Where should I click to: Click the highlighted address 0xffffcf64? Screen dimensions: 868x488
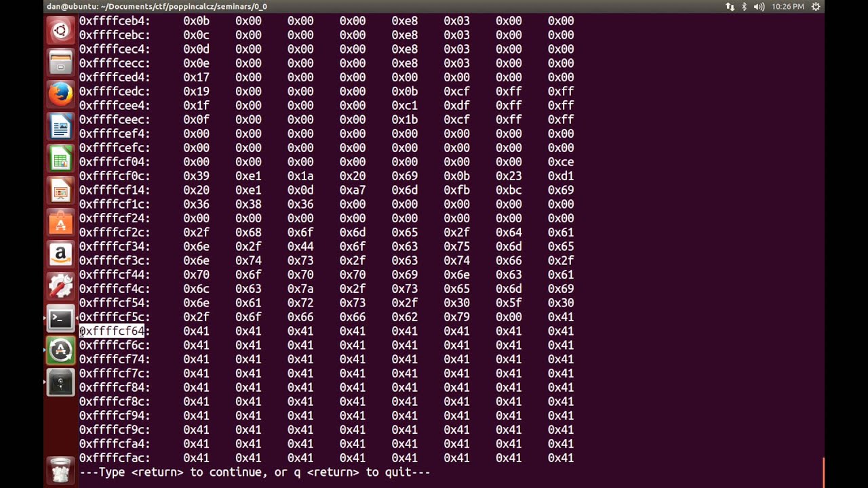tap(112, 331)
